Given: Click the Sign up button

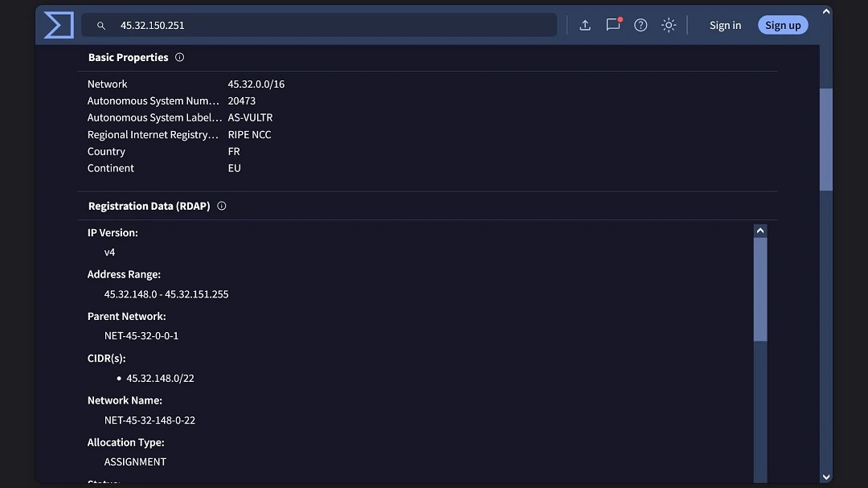Looking at the screenshot, I should [782, 25].
